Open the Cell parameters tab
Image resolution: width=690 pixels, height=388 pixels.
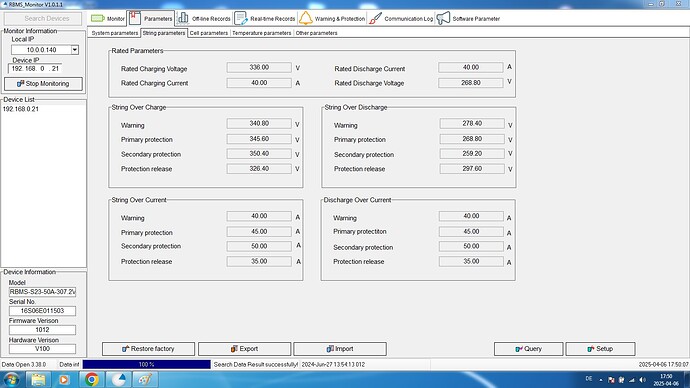pyautogui.click(x=209, y=33)
